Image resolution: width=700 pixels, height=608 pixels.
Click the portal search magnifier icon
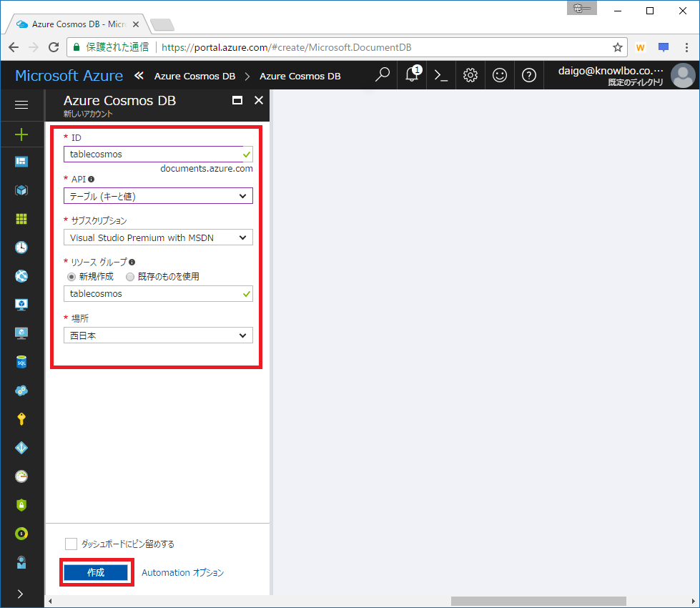pos(382,74)
